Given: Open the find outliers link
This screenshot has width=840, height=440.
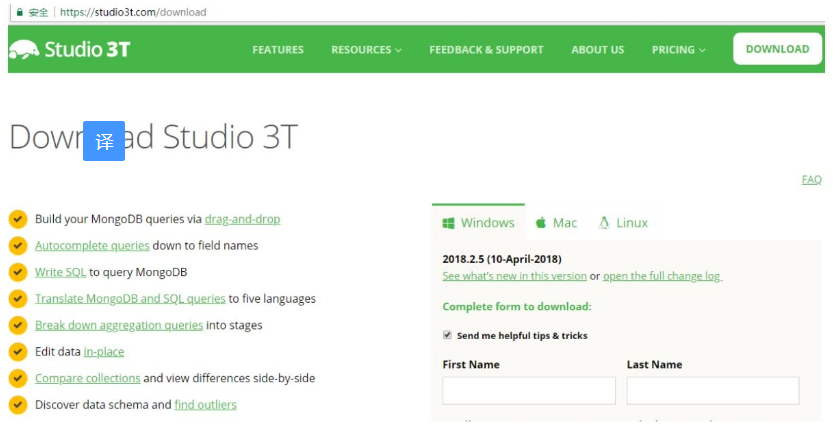Looking at the screenshot, I should click(x=206, y=404).
